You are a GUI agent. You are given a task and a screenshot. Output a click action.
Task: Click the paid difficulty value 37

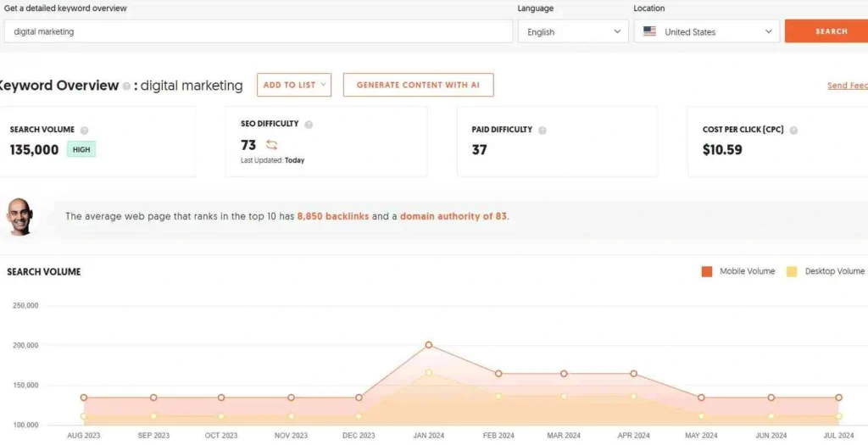pyautogui.click(x=480, y=150)
